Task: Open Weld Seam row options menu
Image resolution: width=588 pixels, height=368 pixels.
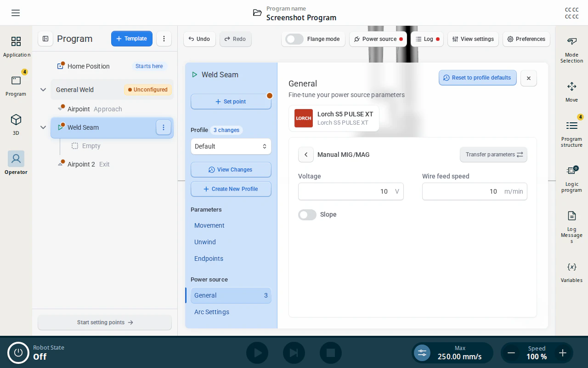Action: click(164, 127)
